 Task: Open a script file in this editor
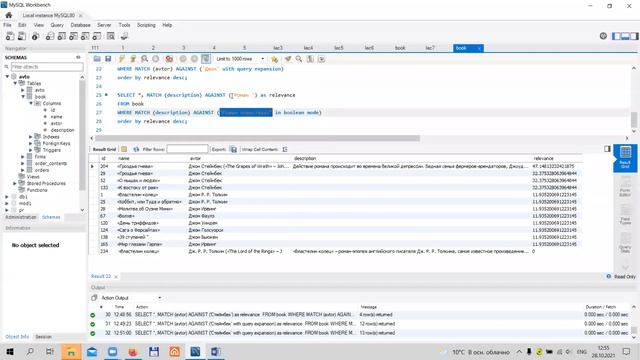(x=97, y=59)
